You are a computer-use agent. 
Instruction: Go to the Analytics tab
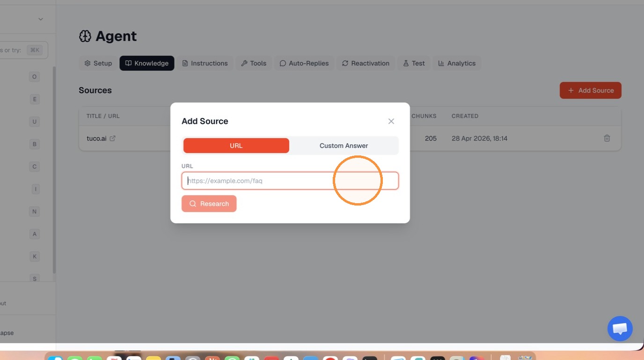coord(457,63)
